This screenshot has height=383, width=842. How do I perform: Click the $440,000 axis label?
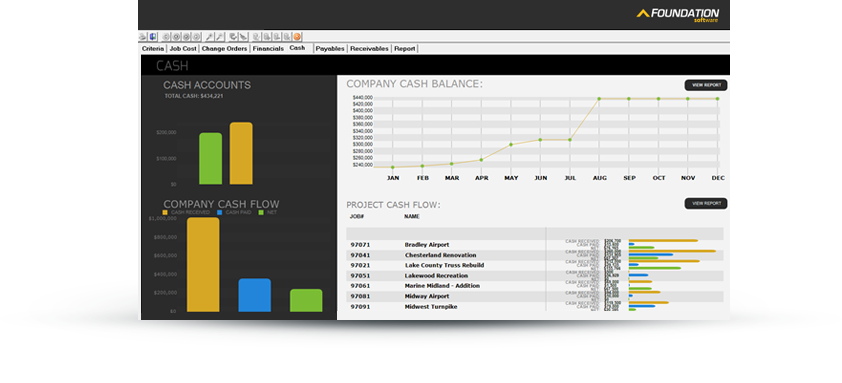(362, 97)
